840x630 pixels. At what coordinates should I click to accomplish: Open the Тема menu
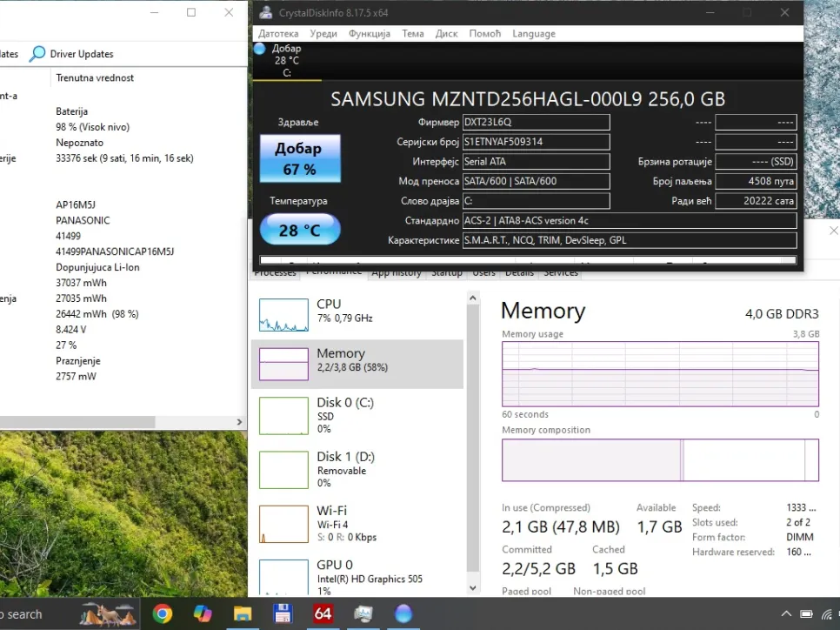tap(413, 34)
